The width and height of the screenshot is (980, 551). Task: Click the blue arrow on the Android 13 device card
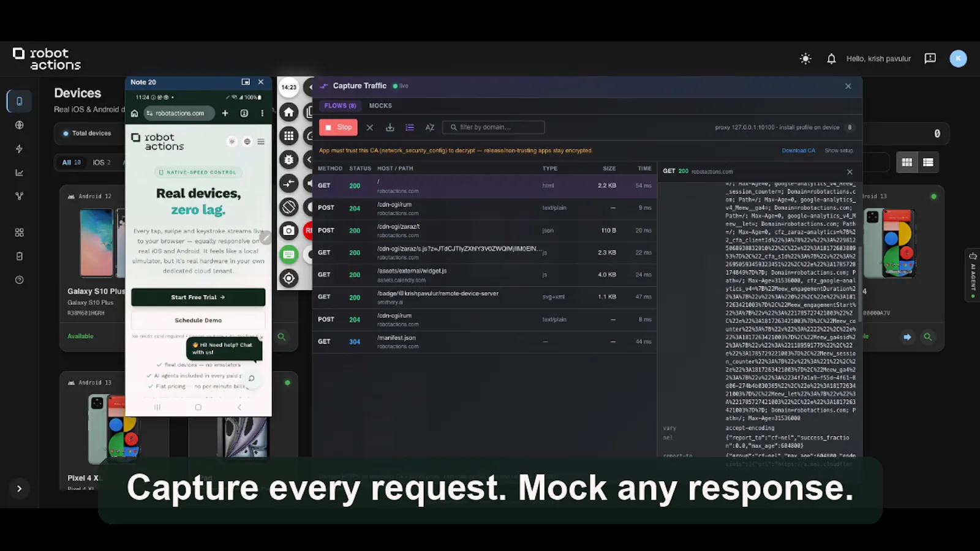click(907, 337)
